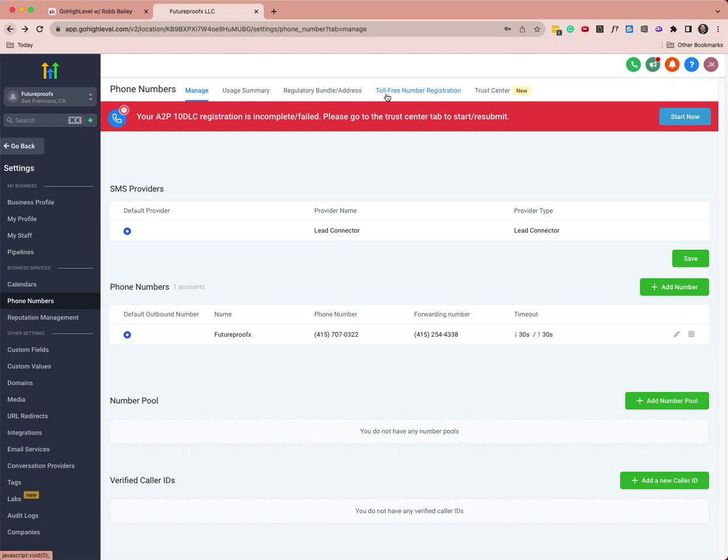Reload the page with browser refresh icon

coord(39,29)
